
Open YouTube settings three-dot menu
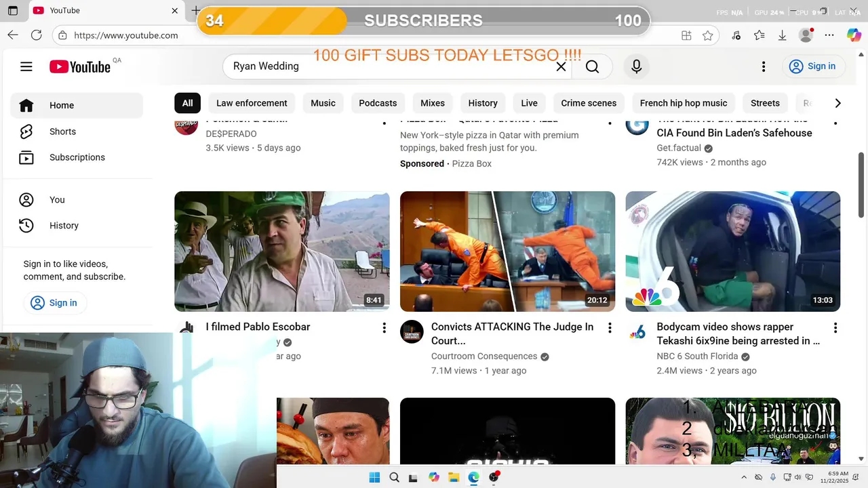(764, 66)
